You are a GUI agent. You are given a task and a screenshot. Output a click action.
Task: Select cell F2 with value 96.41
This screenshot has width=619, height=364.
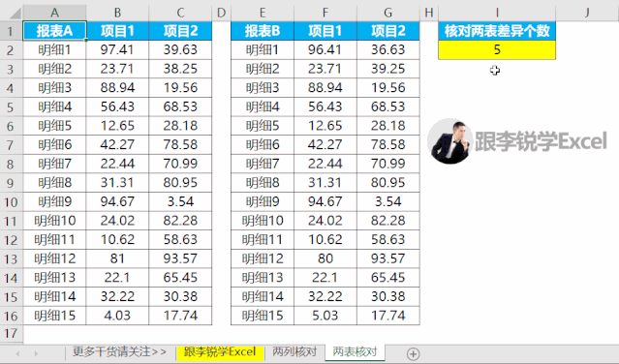[x=325, y=49]
